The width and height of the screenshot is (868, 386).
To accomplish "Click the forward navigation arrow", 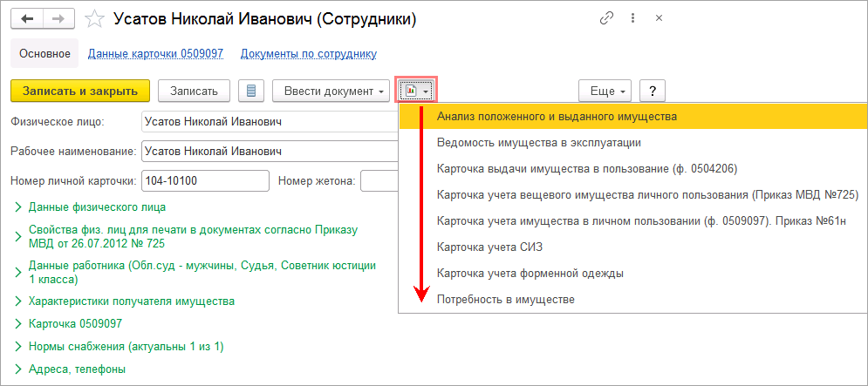I will click(x=58, y=18).
